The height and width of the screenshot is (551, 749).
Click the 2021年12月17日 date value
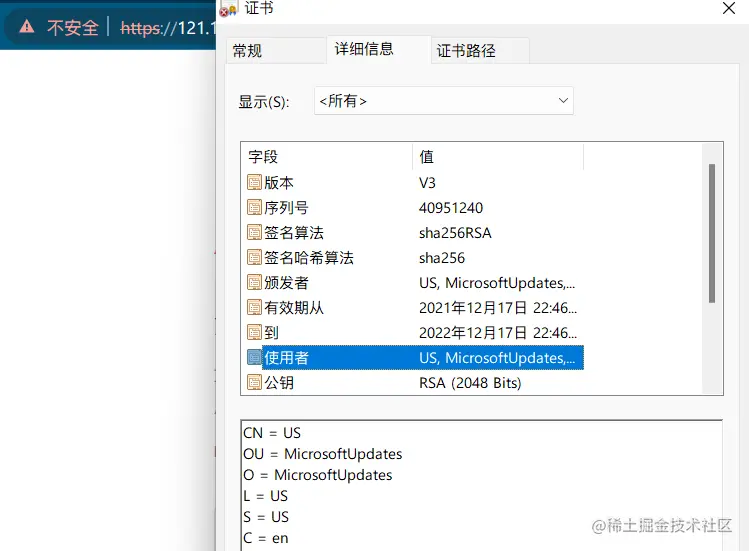(x=498, y=308)
